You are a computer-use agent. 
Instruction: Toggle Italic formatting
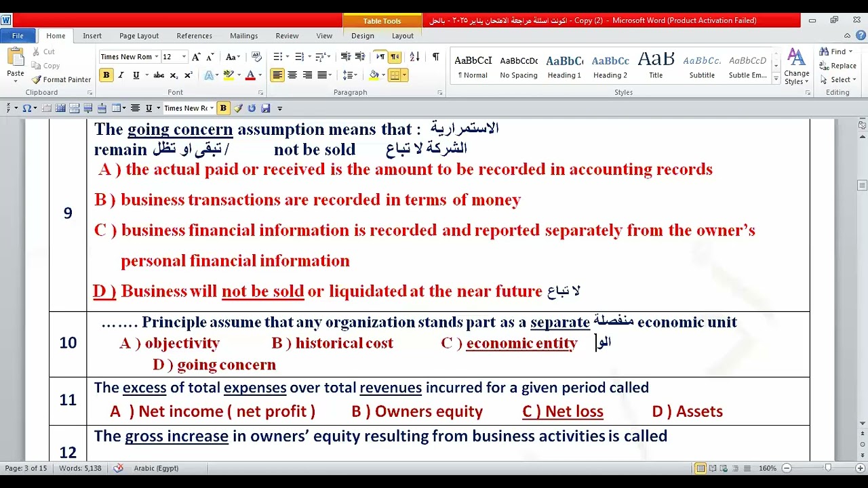121,75
